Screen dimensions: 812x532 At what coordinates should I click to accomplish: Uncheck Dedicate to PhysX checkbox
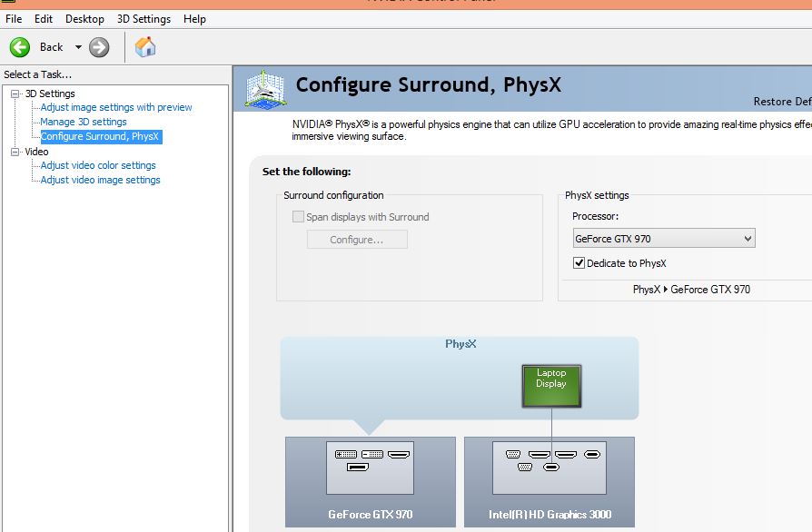point(579,263)
